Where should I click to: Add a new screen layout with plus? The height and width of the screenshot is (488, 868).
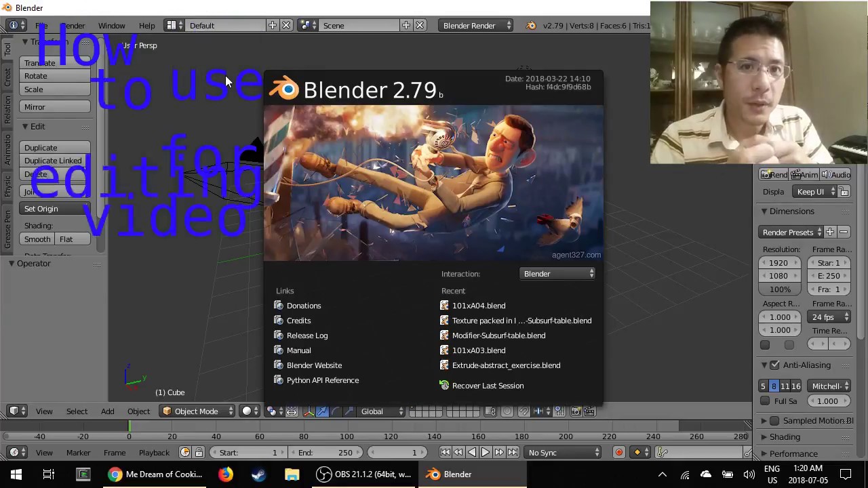pyautogui.click(x=273, y=25)
